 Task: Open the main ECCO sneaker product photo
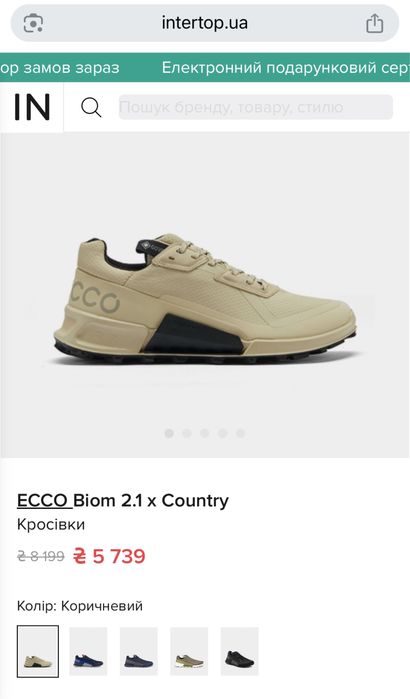pos(205,299)
